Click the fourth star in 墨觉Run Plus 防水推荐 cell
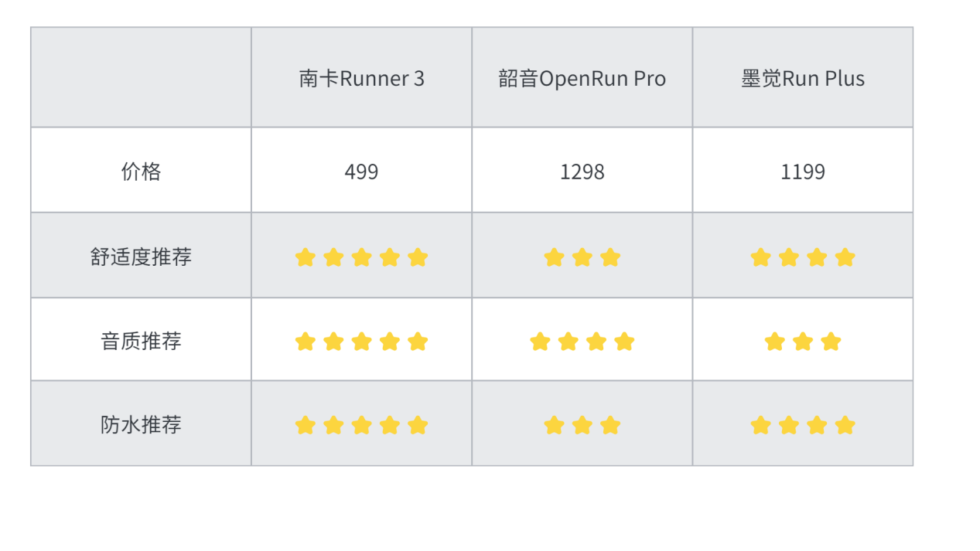Viewport: 980px width, 551px height. pyautogui.click(x=845, y=425)
